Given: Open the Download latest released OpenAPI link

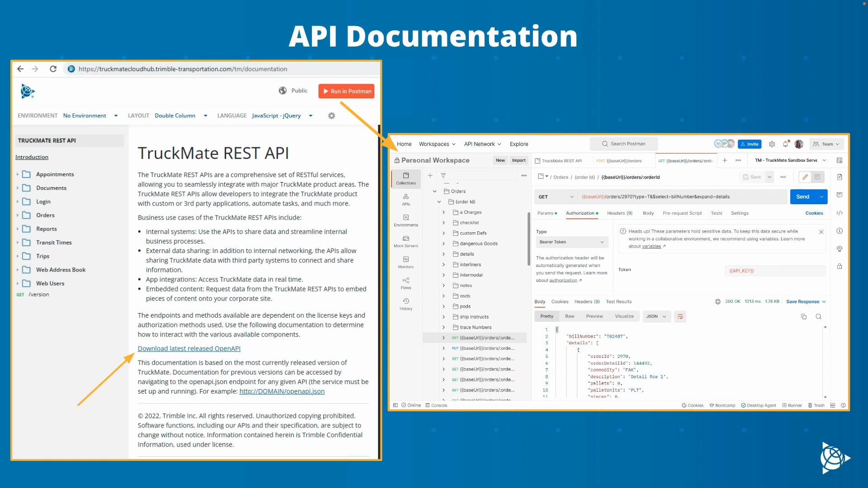Looking at the screenshot, I should 189,348.
